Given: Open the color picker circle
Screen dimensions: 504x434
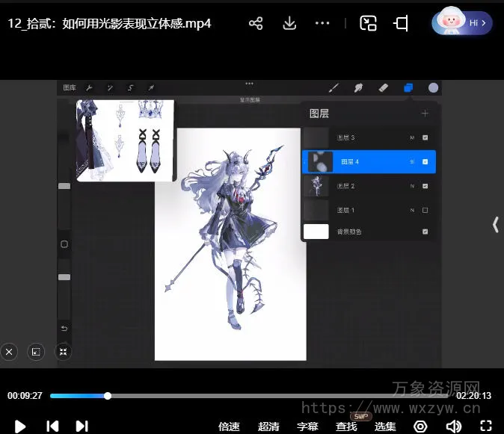Looking at the screenshot, I should tap(433, 87).
